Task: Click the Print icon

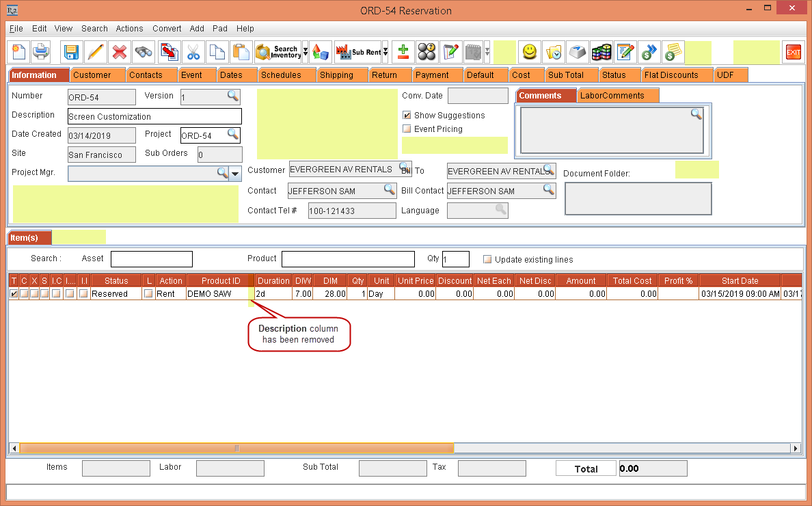Action: pyautogui.click(x=41, y=52)
